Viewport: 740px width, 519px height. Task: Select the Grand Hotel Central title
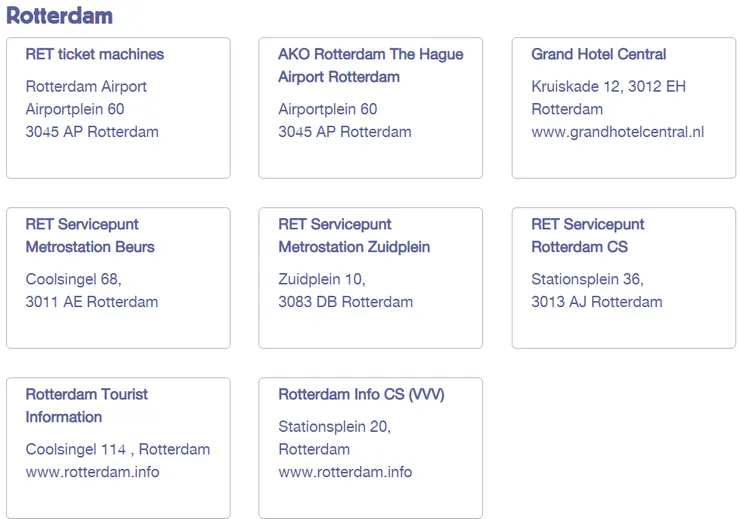click(598, 54)
